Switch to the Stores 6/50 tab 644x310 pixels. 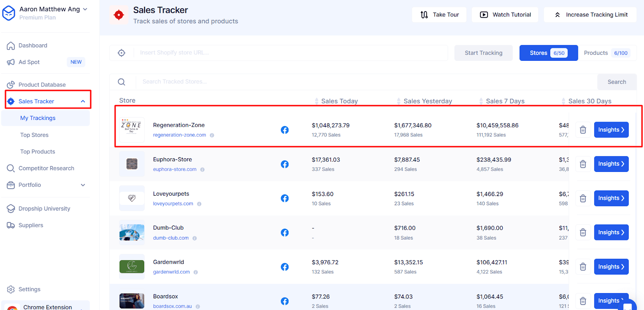coord(549,53)
